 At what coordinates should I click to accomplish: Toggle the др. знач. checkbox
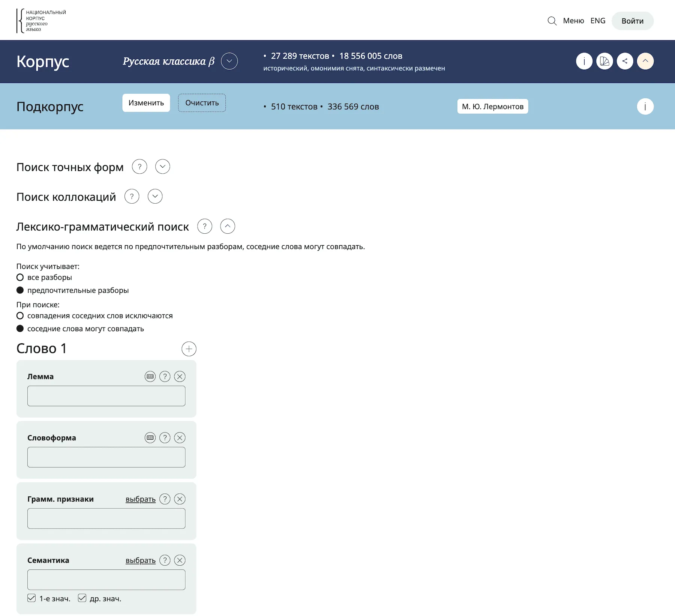(x=82, y=598)
